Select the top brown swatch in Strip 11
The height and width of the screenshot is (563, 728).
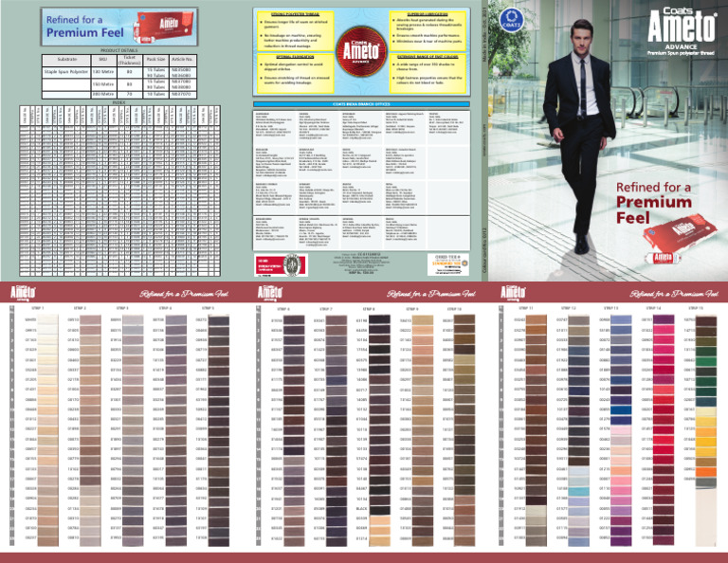tap(537, 319)
